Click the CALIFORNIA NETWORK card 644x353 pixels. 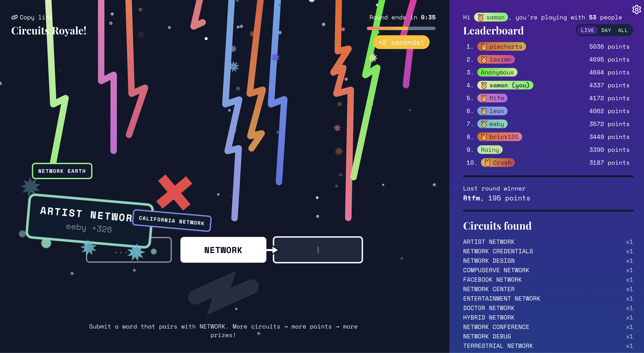coord(171,220)
